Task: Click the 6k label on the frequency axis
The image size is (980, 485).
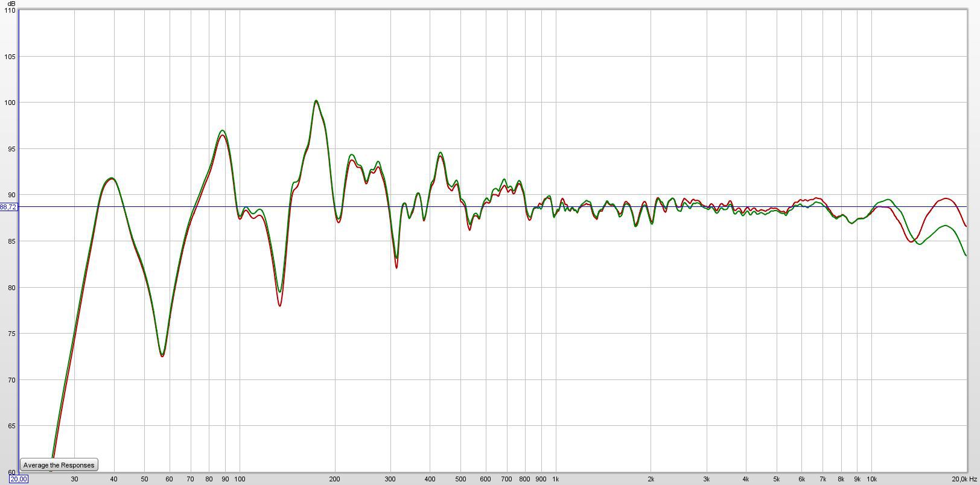Action: 801,479
